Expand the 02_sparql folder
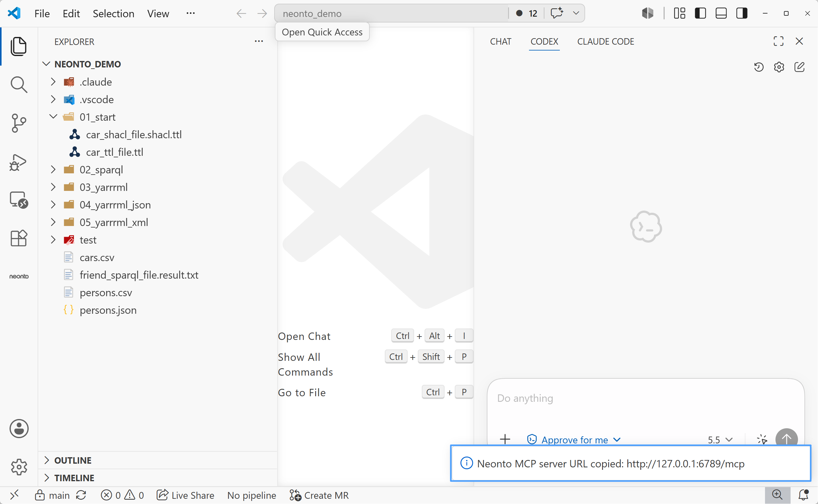Image resolution: width=818 pixels, height=504 pixels. (x=53, y=170)
